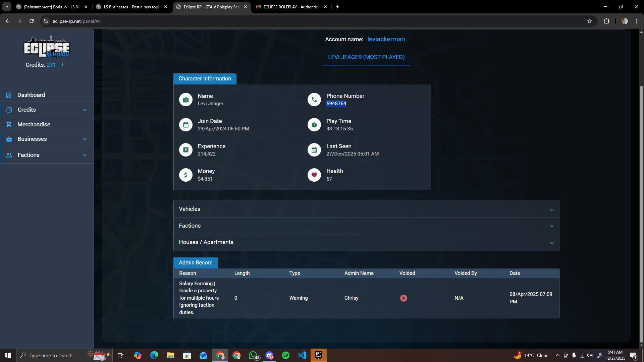This screenshot has height=362, width=644.
Task: Click the plus icon next to Credits
Action: coord(62,65)
